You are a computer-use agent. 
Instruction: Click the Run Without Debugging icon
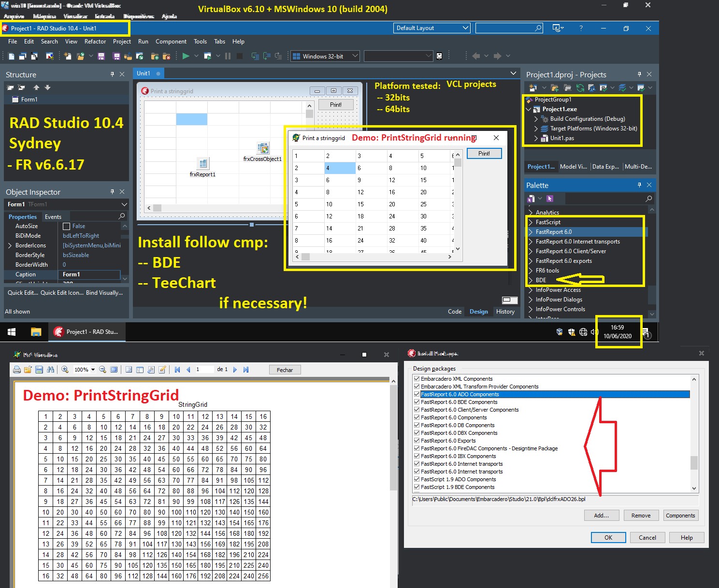coord(208,56)
